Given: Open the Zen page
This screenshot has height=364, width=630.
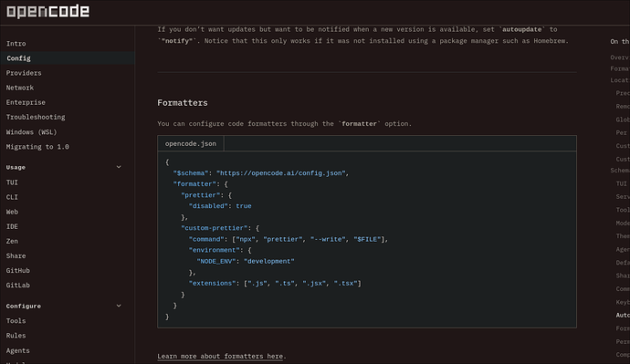Looking at the screenshot, I should point(12,241).
